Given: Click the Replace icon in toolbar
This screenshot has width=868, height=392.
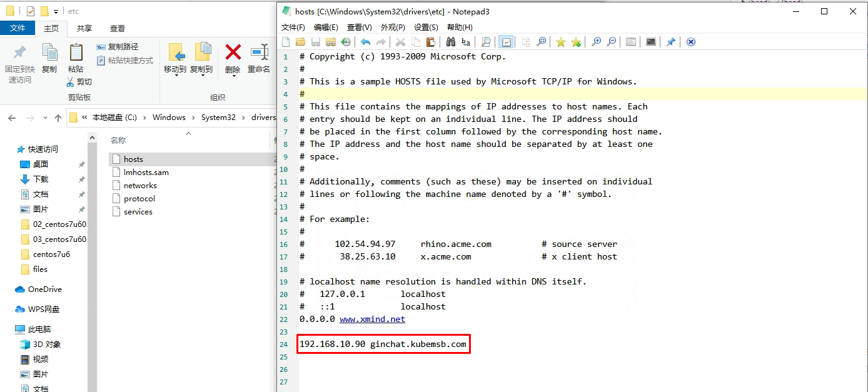Looking at the screenshot, I should click(465, 42).
